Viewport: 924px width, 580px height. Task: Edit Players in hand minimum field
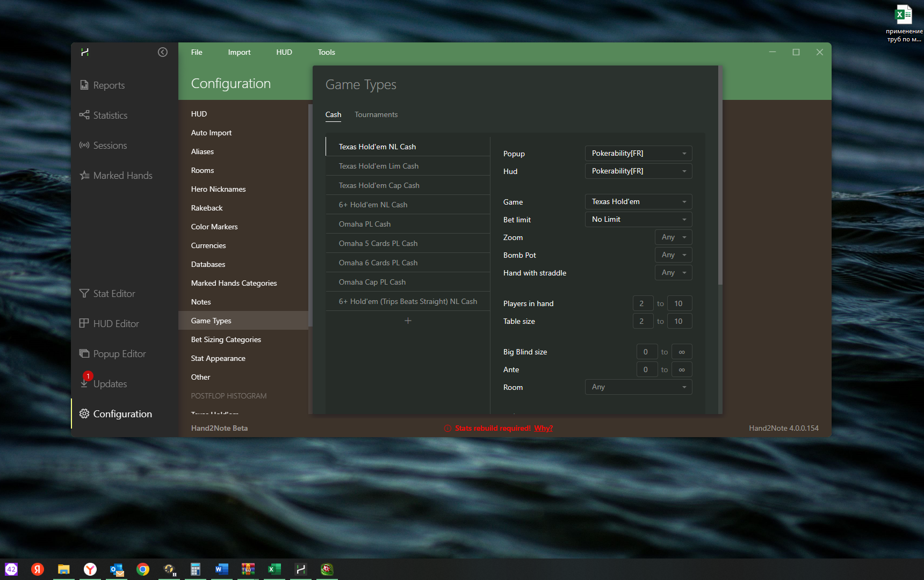(x=643, y=303)
